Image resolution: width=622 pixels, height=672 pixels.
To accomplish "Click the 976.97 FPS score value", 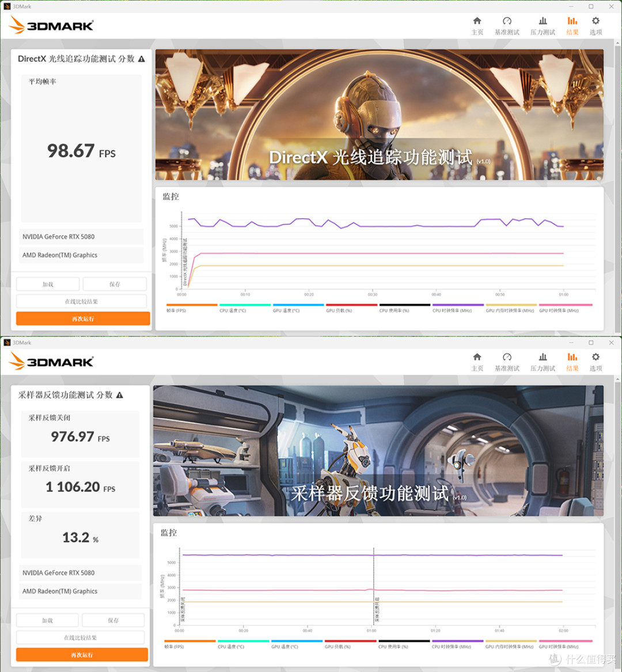I will pyautogui.click(x=80, y=436).
